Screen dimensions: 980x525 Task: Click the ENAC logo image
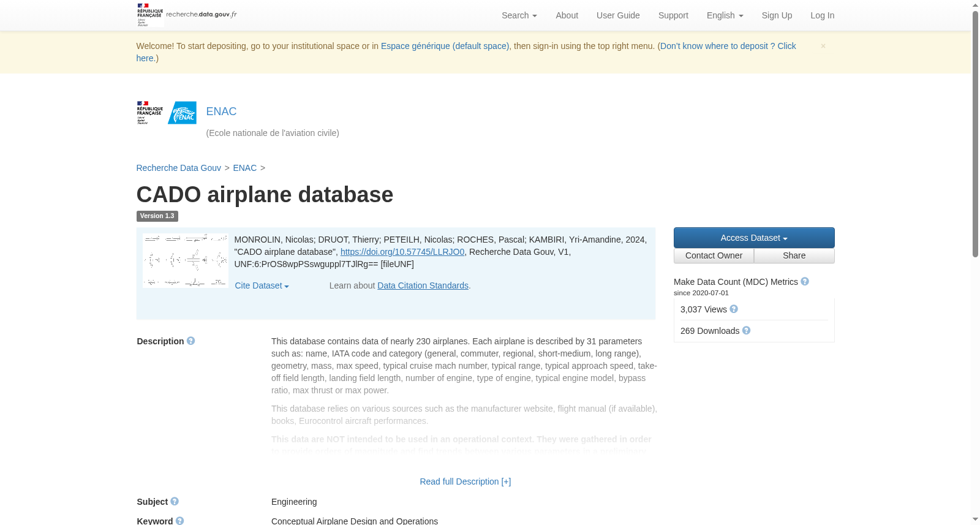coord(182,113)
